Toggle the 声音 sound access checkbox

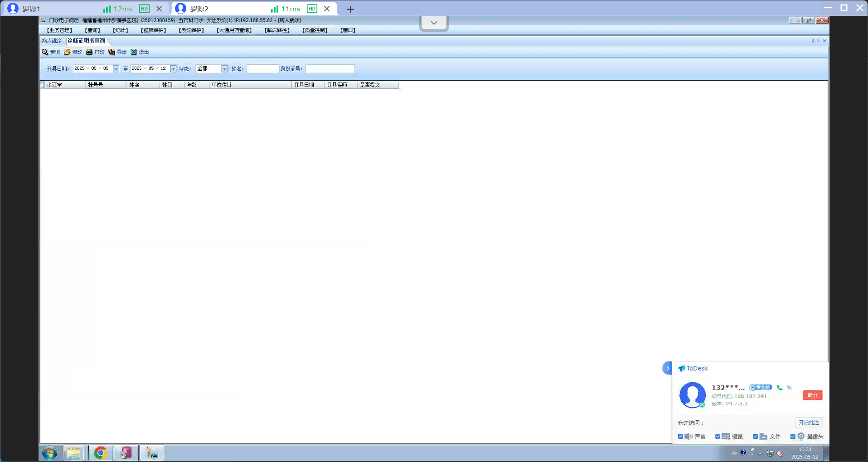[x=680, y=437]
